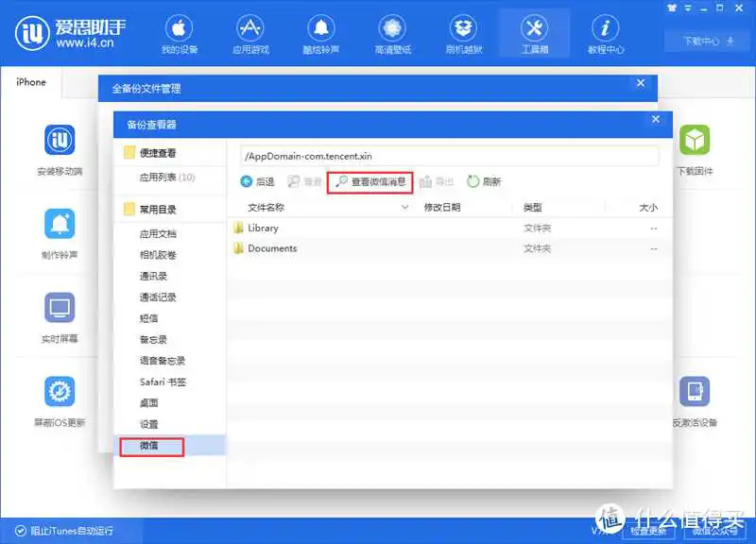Launch the 安装移动端 tool in main window
The image size is (756, 544).
point(60,150)
